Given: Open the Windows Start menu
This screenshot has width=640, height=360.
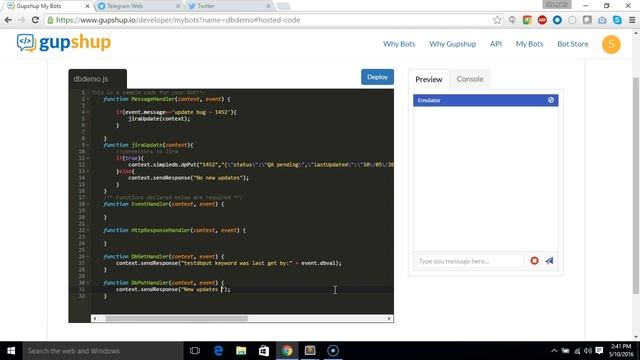Looking at the screenshot, I should click(x=11, y=351).
